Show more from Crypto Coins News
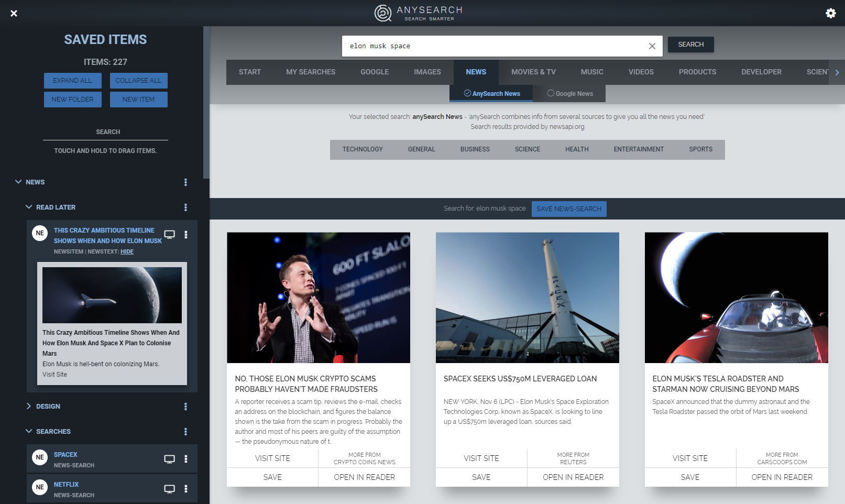845x504 pixels. point(365,458)
